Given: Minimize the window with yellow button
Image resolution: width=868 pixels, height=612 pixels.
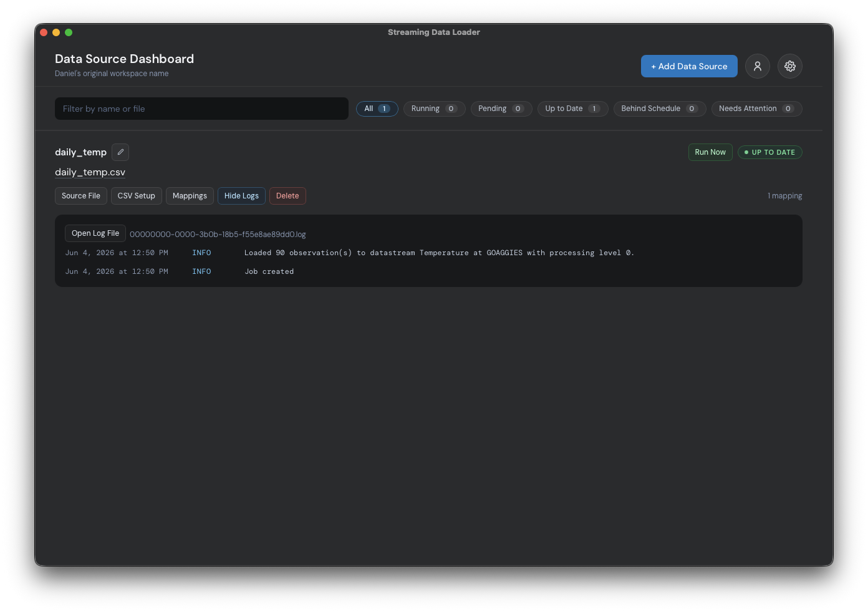Looking at the screenshot, I should 56,32.
